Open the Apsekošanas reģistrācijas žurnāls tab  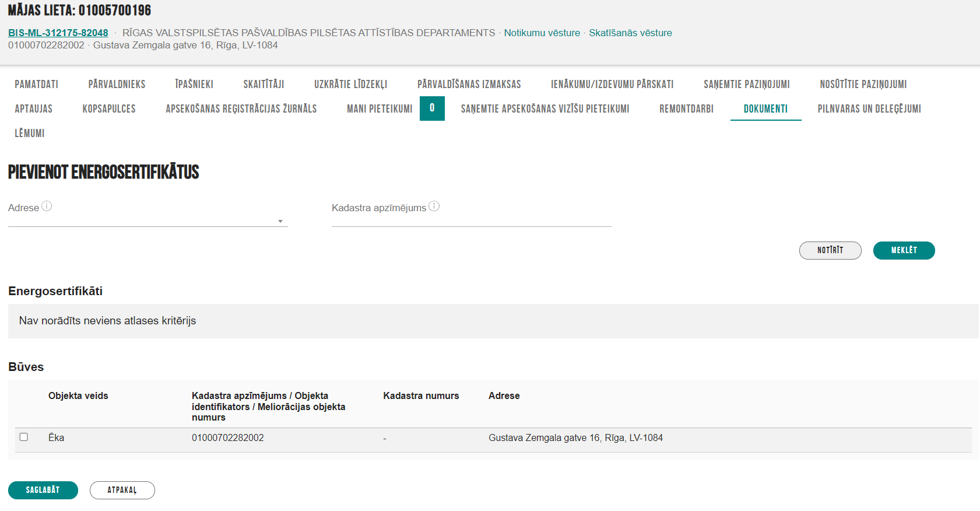coord(241,108)
